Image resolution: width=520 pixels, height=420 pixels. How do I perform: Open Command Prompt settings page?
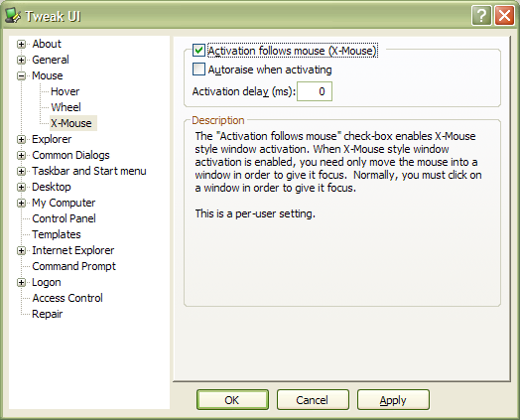pyautogui.click(x=73, y=266)
